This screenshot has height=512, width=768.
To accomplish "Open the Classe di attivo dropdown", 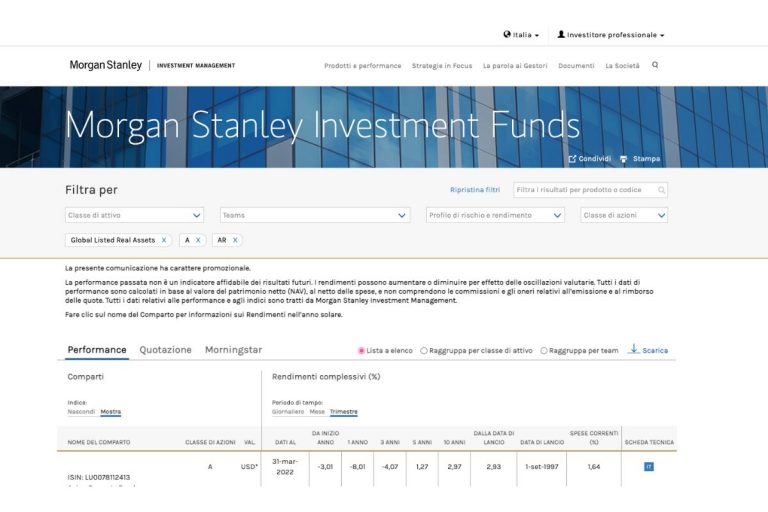I will (x=134, y=215).
